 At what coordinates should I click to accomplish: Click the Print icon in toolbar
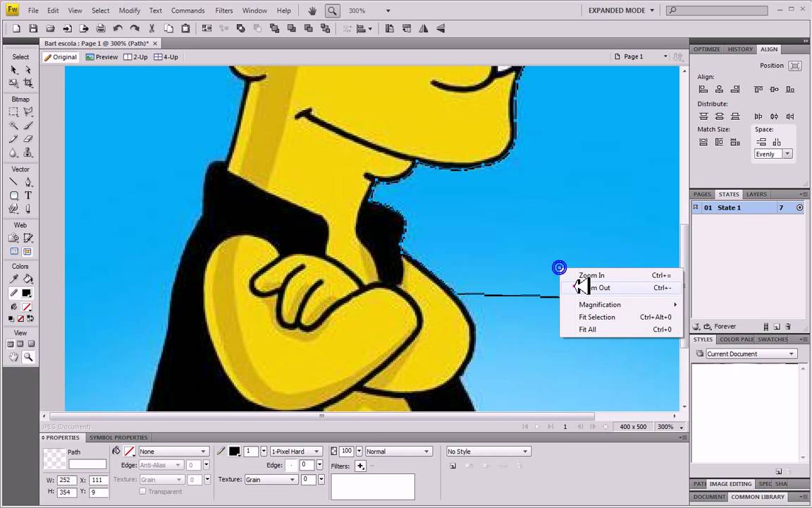click(x=101, y=28)
